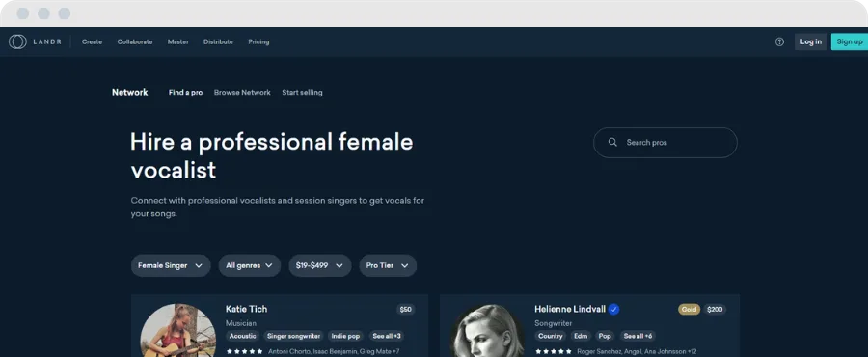868x357 pixels.
Task: Click credits 'Antoni Chorto, Isaac Benjamin, Greg Mate +7'
Action: point(334,351)
